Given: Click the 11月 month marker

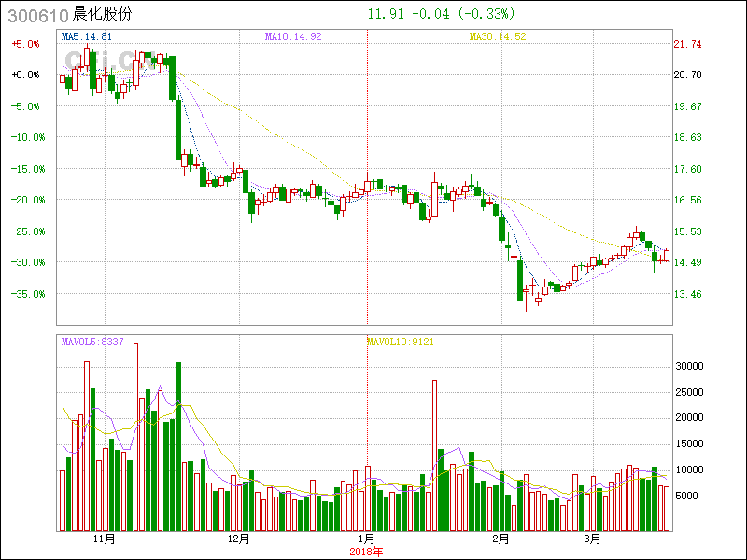Looking at the screenshot, I should pos(105,539).
